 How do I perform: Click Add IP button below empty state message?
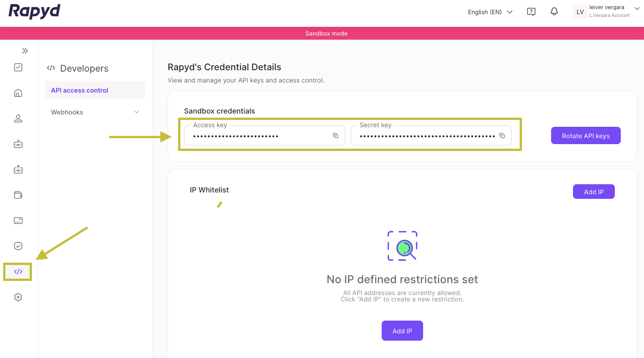click(x=402, y=331)
